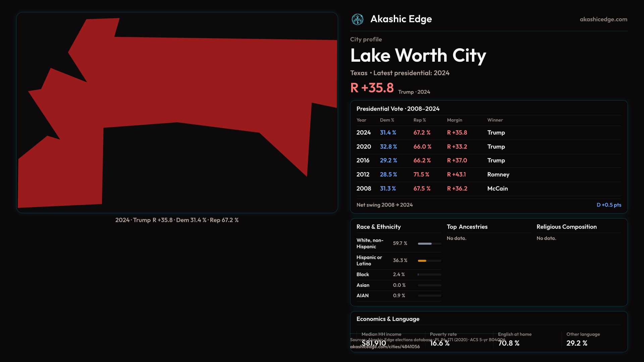The image size is (644, 362).
Task: Click the R +35.8 headline margin
Action: tap(372, 88)
